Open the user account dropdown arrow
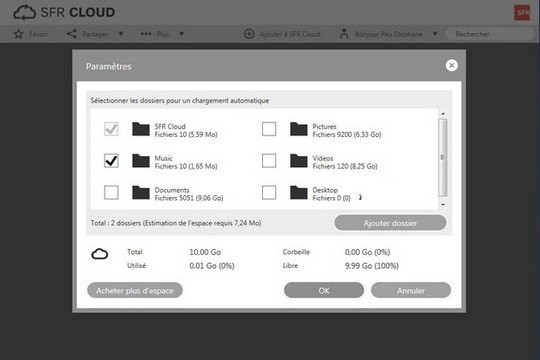Image resolution: width=540 pixels, height=360 pixels. (x=435, y=34)
